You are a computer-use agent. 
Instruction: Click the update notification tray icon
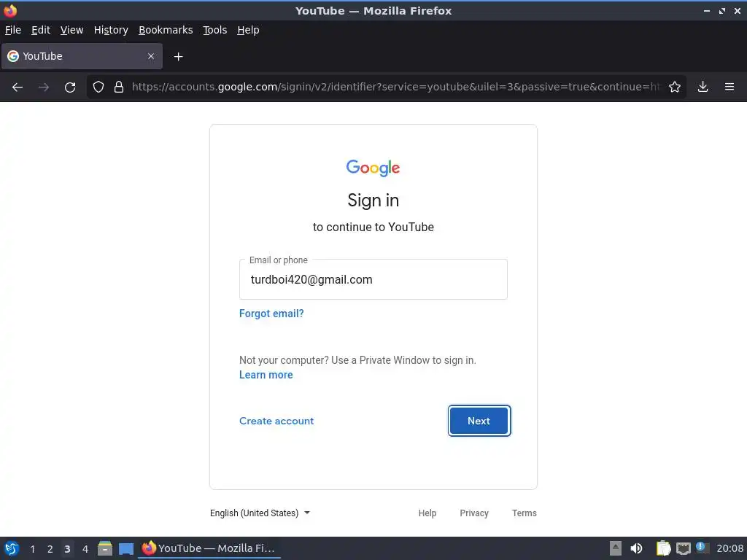(701, 548)
